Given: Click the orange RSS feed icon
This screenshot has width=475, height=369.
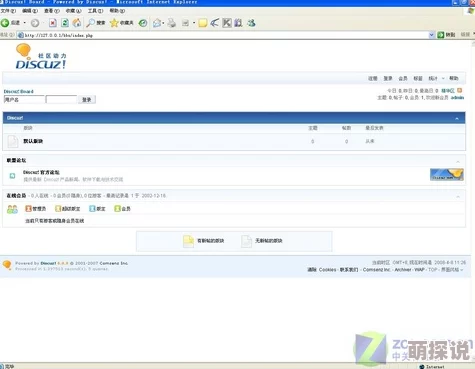Looking at the screenshot, I should pyautogui.click(x=460, y=91).
